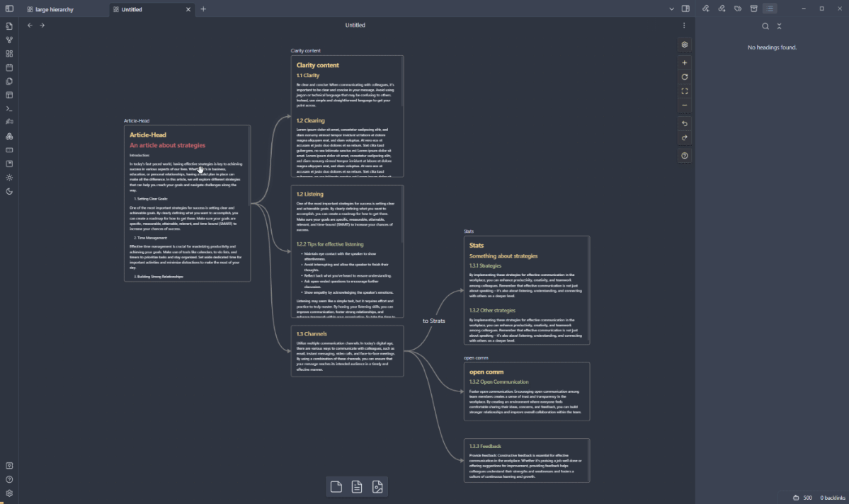Click the 'Untitled' canvas title

(355, 25)
